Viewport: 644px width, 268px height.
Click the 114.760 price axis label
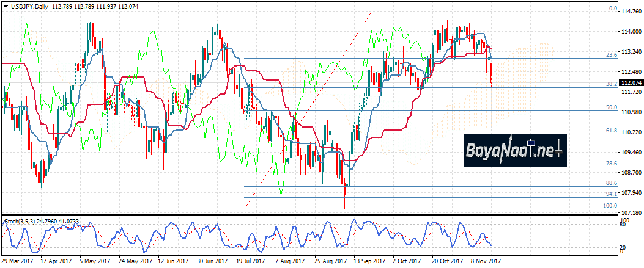(x=631, y=11)
